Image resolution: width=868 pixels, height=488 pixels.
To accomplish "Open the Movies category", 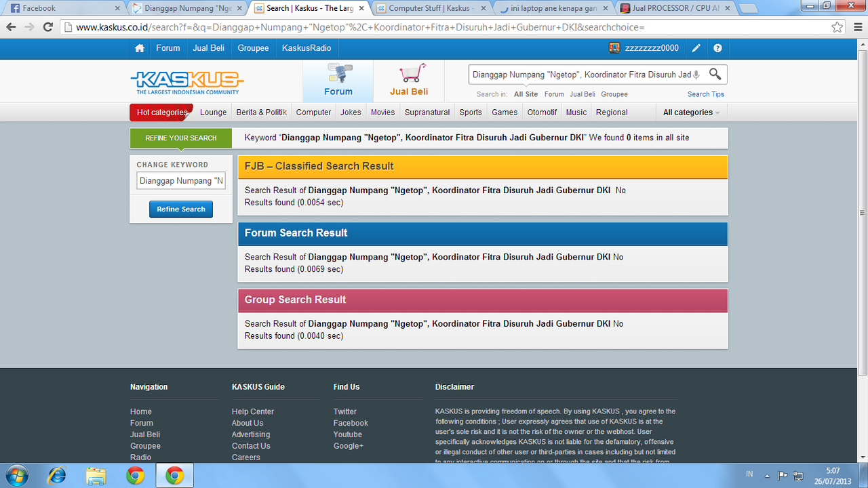I will click(x=382, y=113).
